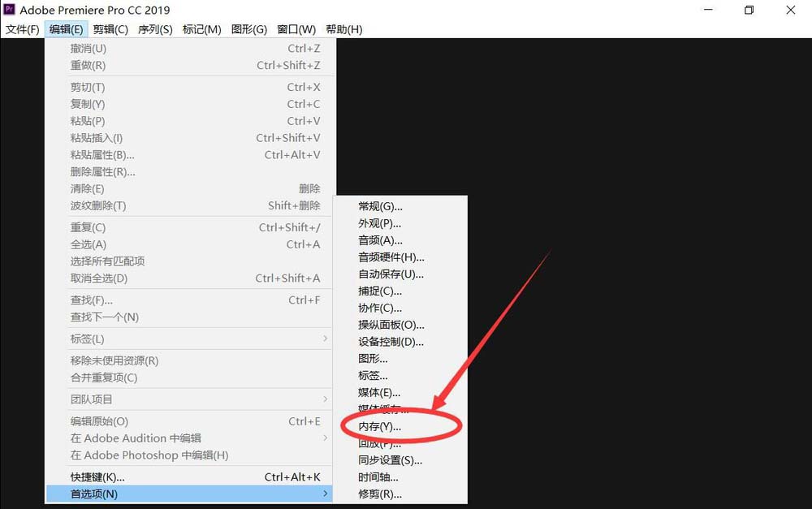Expand 在 Adobe Audition 中编辑 submenu
This screenshot has width=812, height=509.
click(x=189, y=438)
